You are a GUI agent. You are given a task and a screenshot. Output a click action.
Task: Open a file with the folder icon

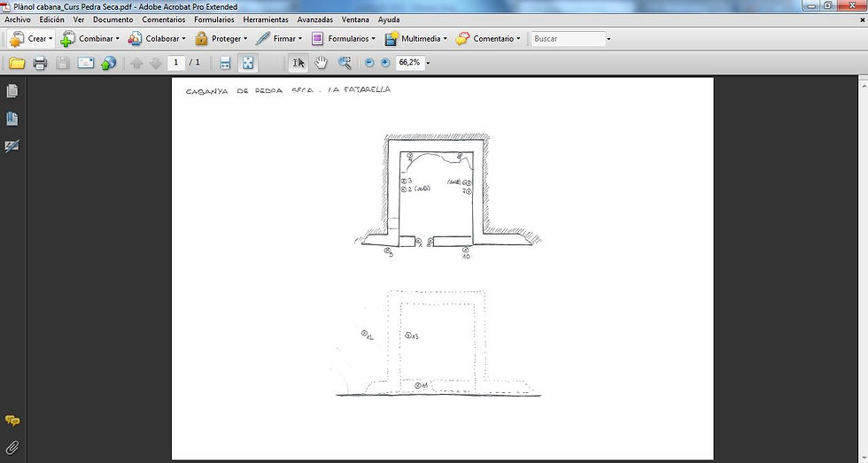pyautogui.click(x=17, y=63)
